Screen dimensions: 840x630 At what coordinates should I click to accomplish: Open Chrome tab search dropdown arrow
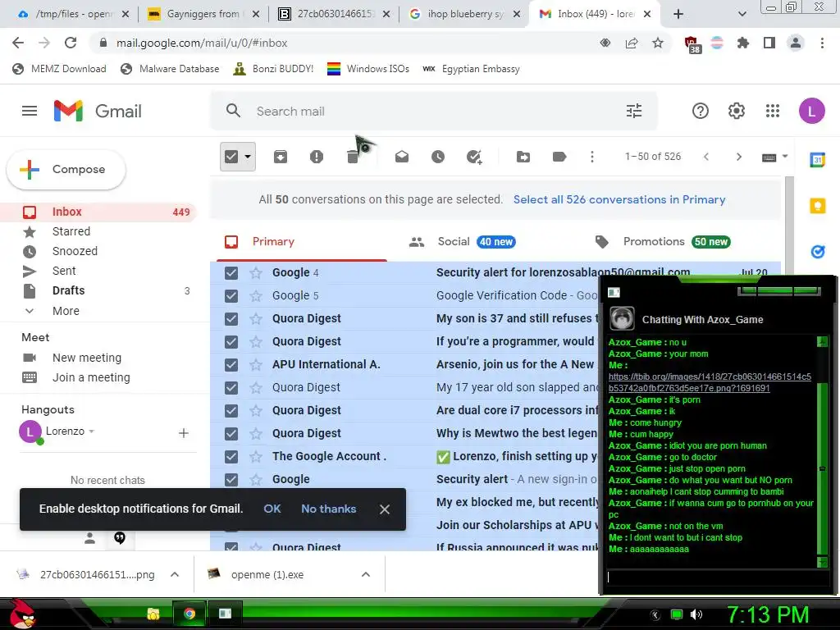(x=742, y=14)
